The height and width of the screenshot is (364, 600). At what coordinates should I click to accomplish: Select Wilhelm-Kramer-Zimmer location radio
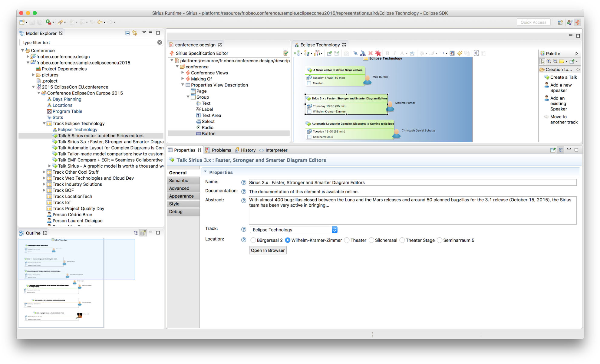point(287,240)
